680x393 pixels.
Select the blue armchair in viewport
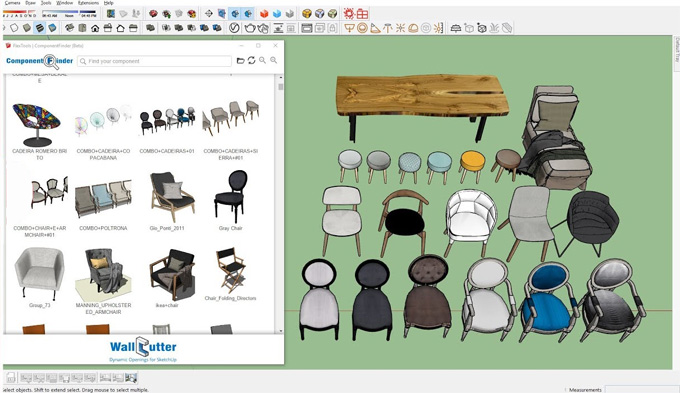pos(548,301)
